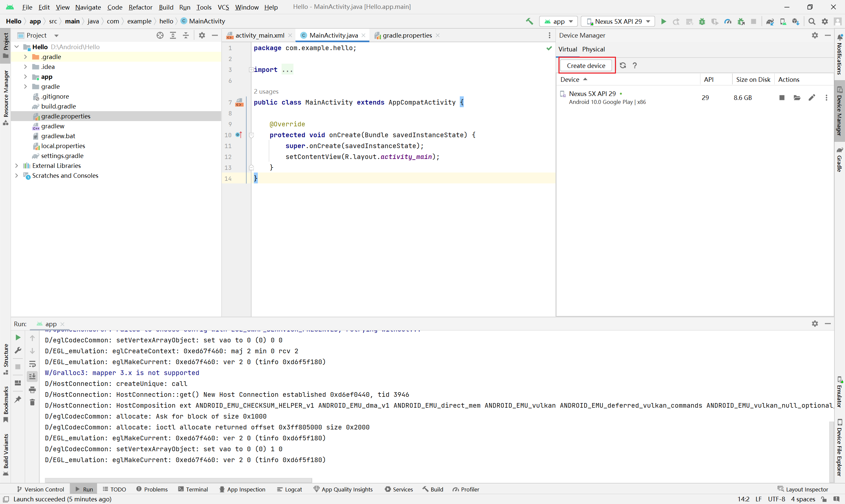
Task: Collapse the Hello project root
Action: 16,47
